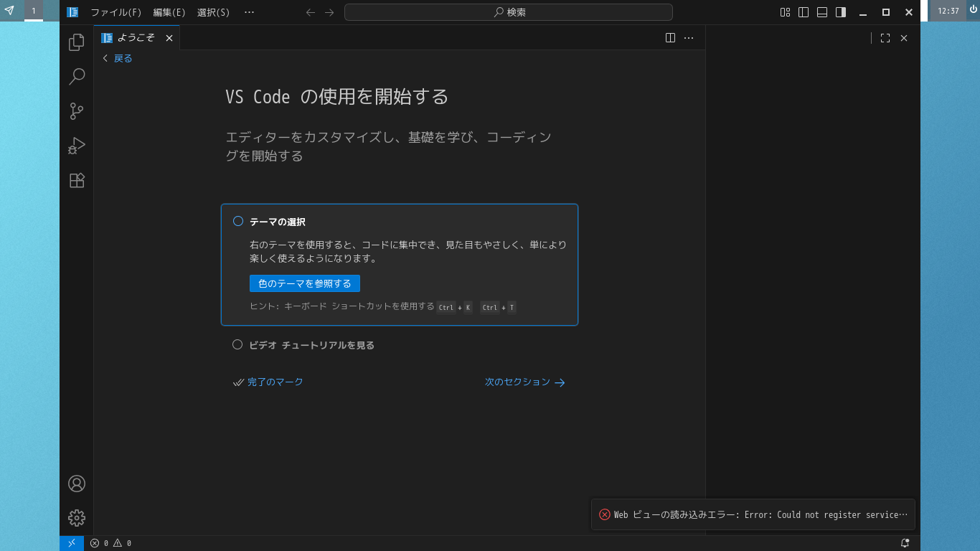
Task: Open the Explorer view in activity bar
Action: point(77,43)
